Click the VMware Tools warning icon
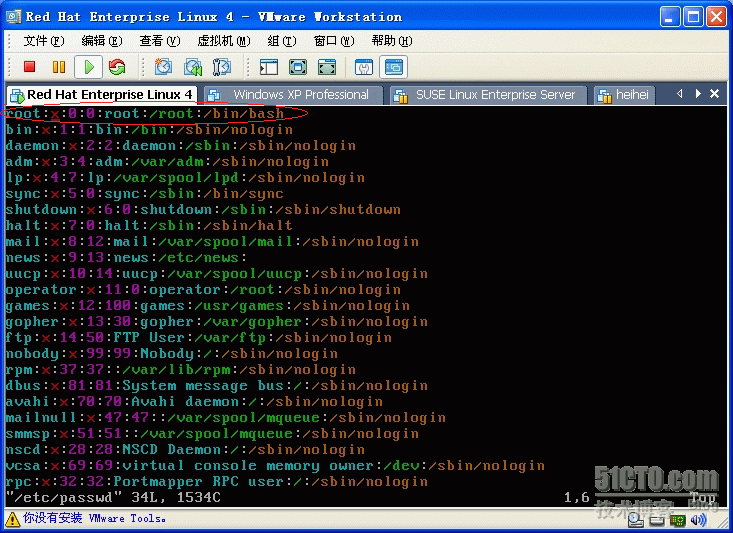 13,519
